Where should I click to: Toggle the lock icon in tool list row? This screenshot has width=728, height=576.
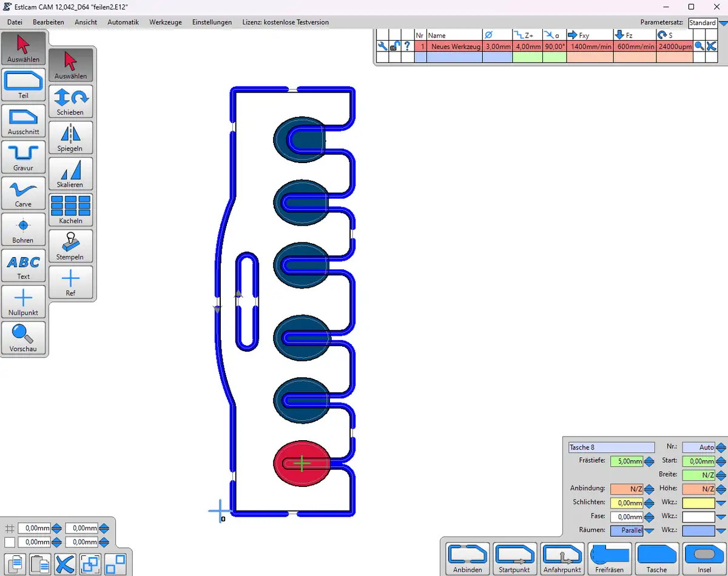tap(394, 46)
